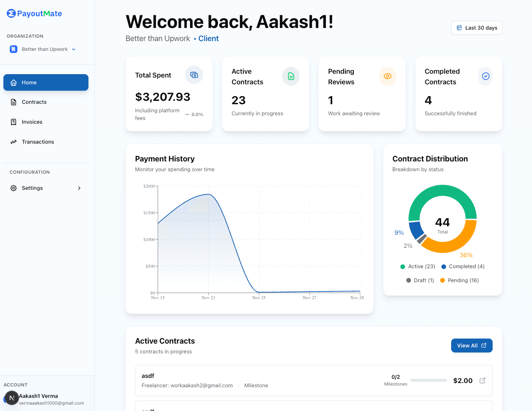Click the Next.js round N badge

(11, 398)
